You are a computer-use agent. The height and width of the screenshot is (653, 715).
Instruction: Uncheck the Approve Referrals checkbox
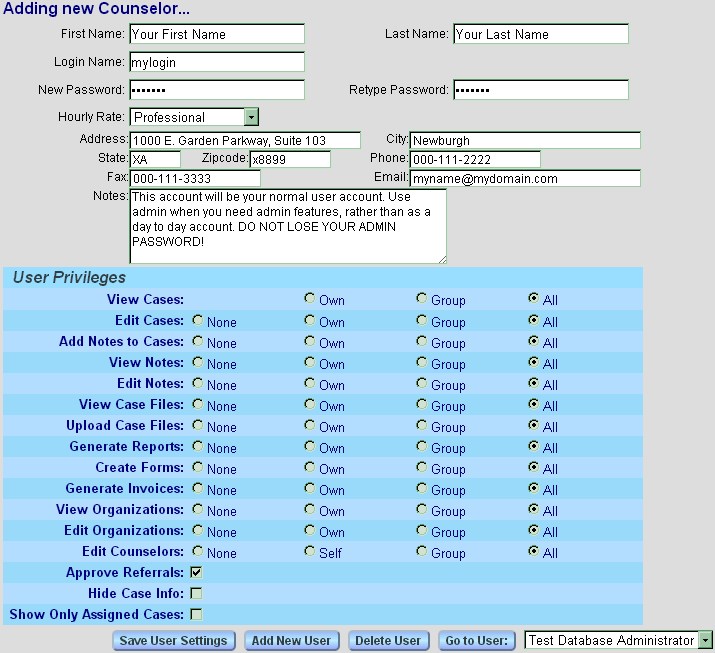tap(196, 573)
